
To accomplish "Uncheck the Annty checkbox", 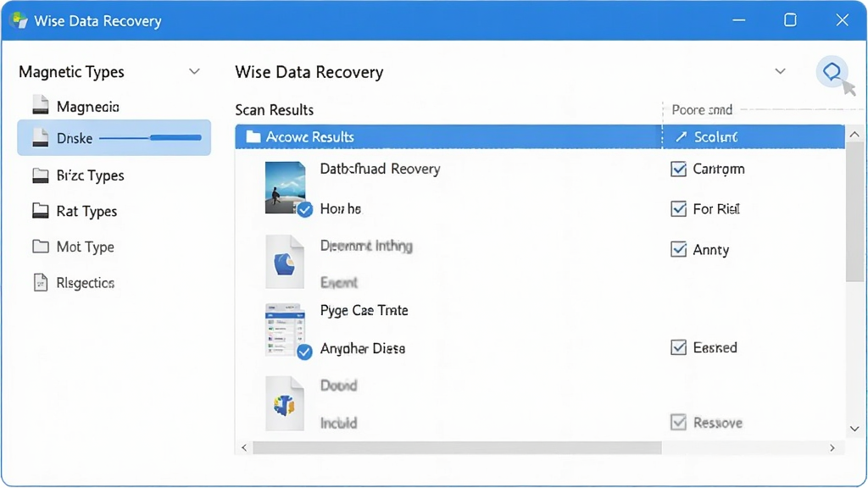I will pyautogui.click(x=678, y=249).
